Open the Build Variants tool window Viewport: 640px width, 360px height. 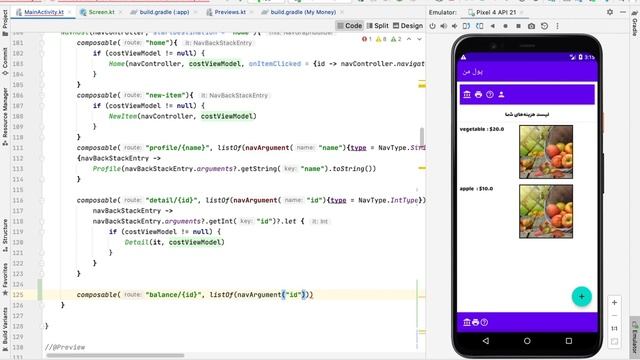pyautogui.click(x=5, y=328)
